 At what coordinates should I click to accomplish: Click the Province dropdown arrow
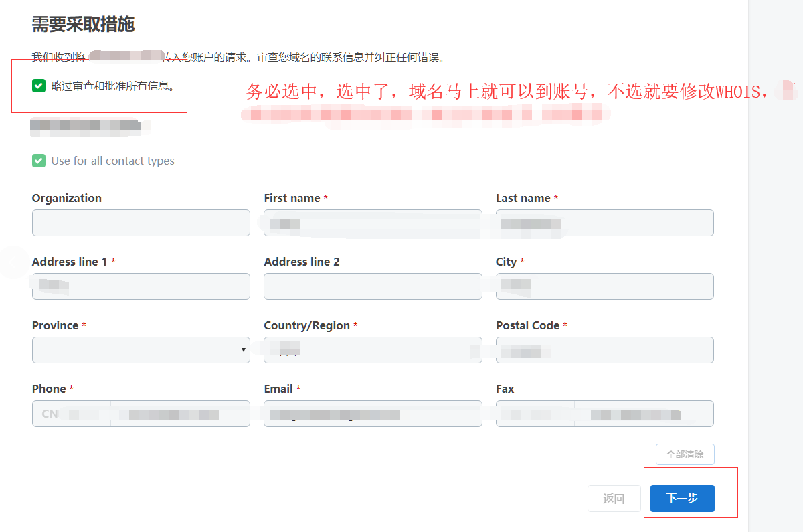pos(243,350)
